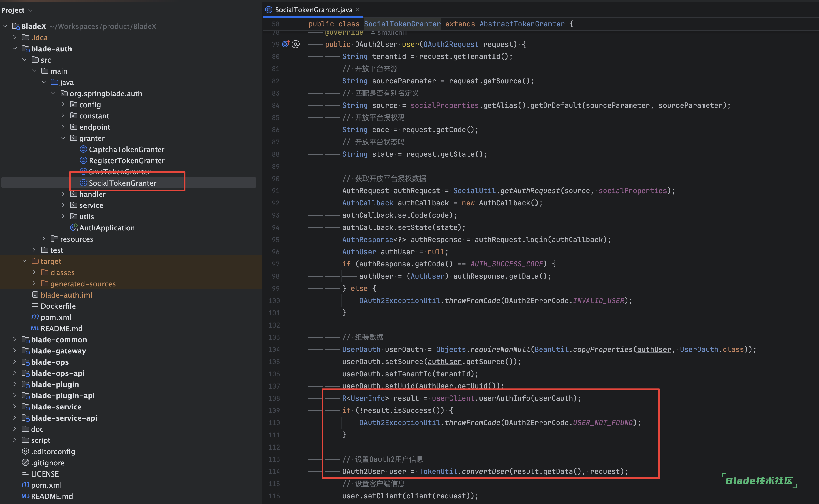
Task: Select SocialTokenGranter in project tree
Action: point(122,183)
